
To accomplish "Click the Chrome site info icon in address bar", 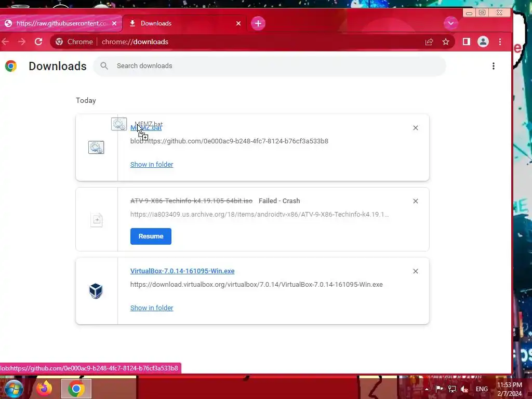I will (x=59, y=42).
